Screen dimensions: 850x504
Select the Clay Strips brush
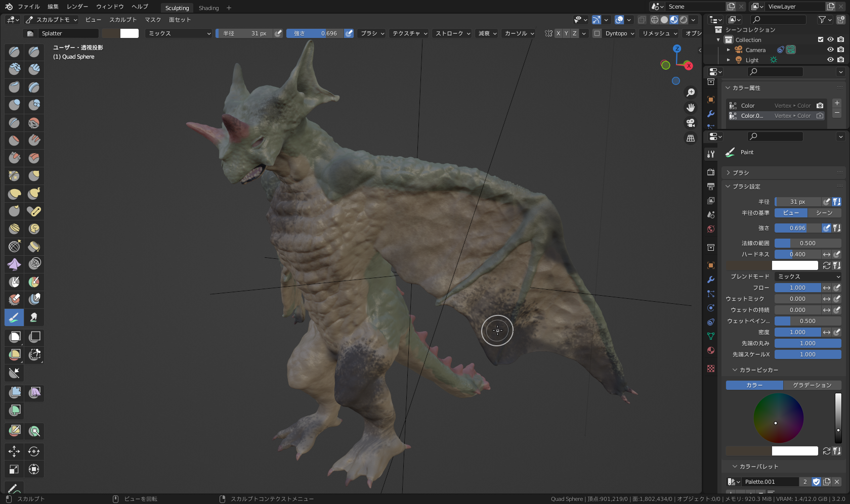[34, 70]
